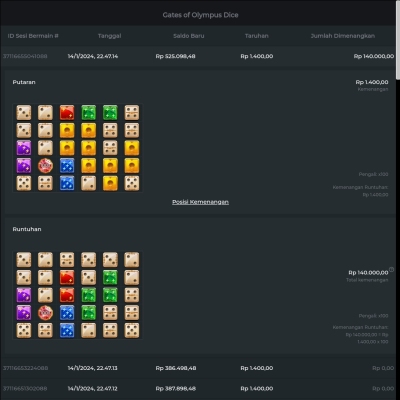Viewport: 400px width, 400px height.
Task: Click the Tanggal column header
Action: click(109, 36)
